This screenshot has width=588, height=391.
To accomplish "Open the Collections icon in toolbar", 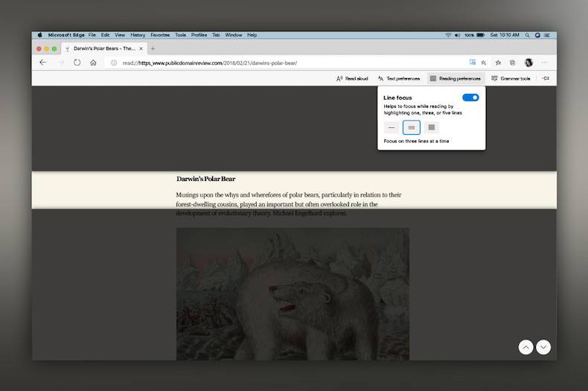I will 512,63.
